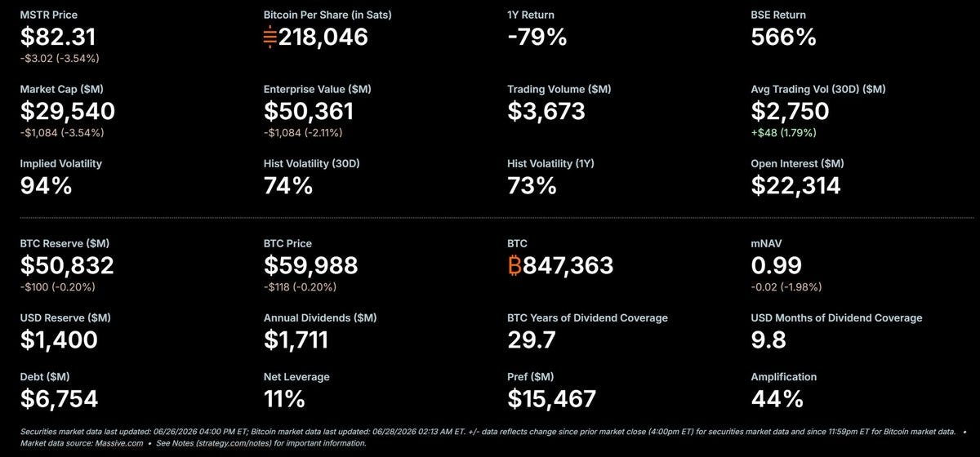Click the 1Y Return -79% metric

[537, 37]
